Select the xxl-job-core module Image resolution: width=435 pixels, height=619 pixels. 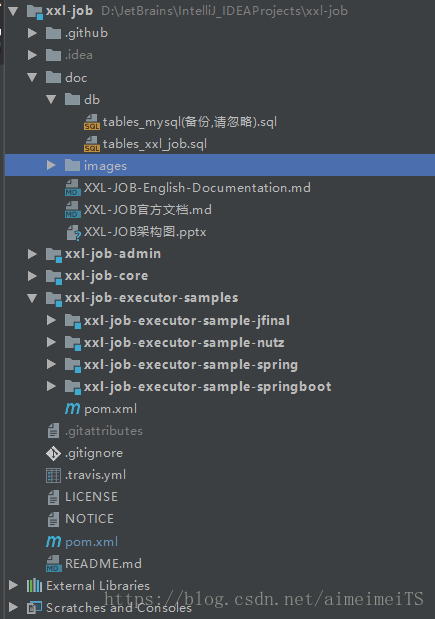pos(107,276)
